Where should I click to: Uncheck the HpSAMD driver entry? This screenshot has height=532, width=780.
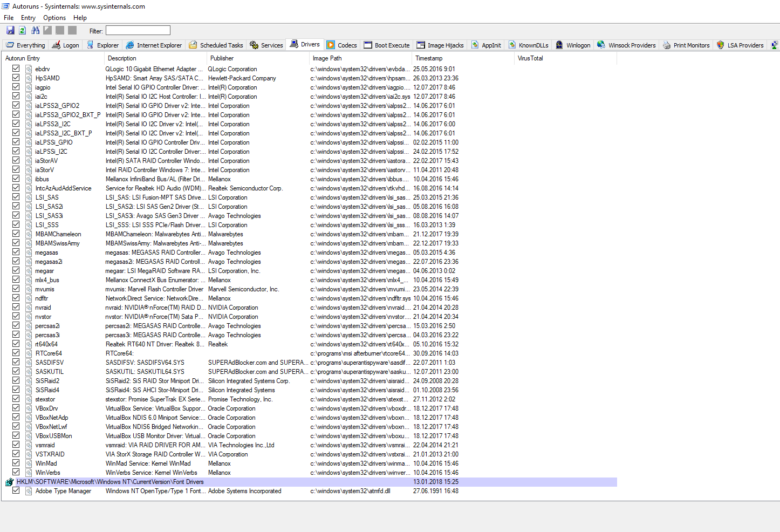pyautogui.click(x=16, y=78)
